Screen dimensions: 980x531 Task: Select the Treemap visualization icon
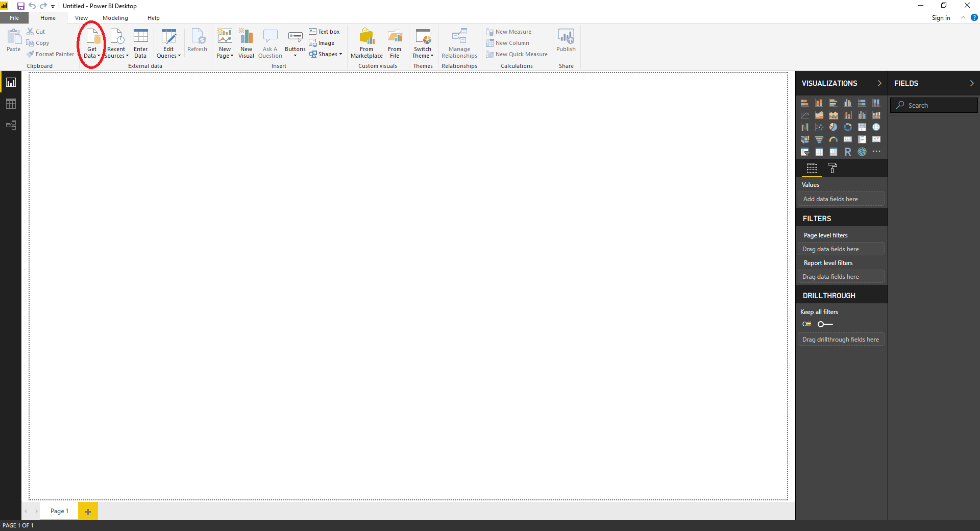862,127
